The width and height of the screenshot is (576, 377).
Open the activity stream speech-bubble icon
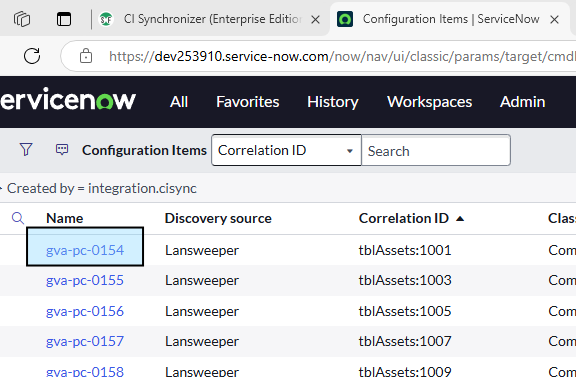(62, 150)
